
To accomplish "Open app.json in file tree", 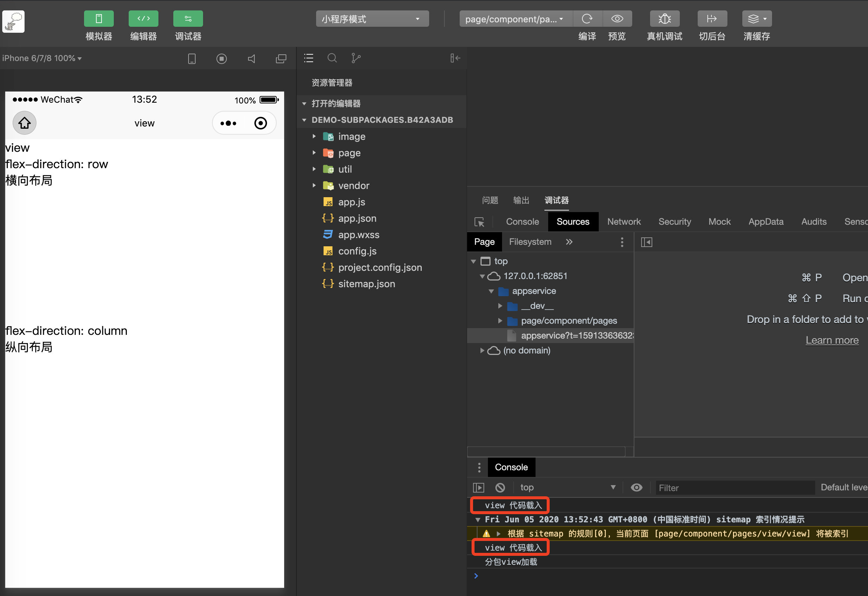I will coord(357,219).
